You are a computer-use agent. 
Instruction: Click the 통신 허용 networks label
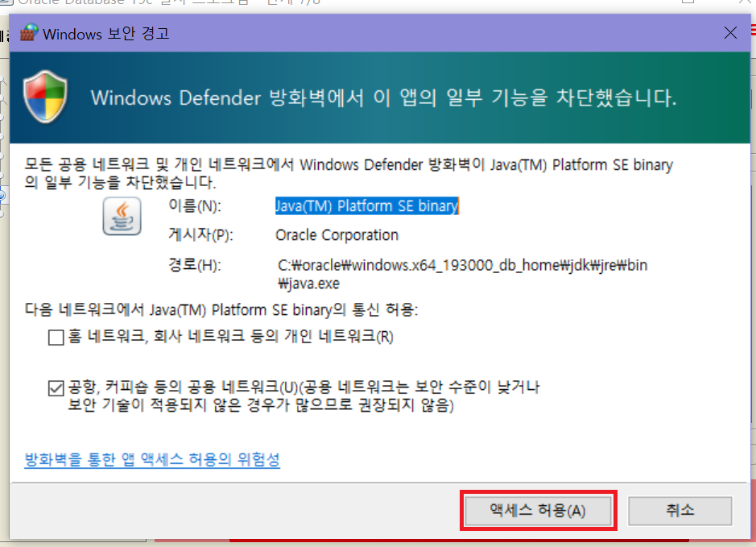(x=221, y=309)
